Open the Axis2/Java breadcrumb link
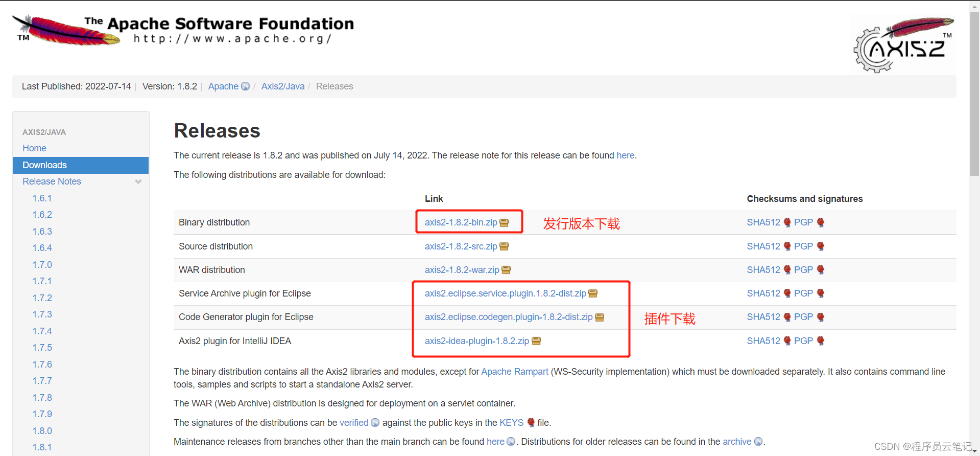The image size is (980, 456). pos(283,86)
